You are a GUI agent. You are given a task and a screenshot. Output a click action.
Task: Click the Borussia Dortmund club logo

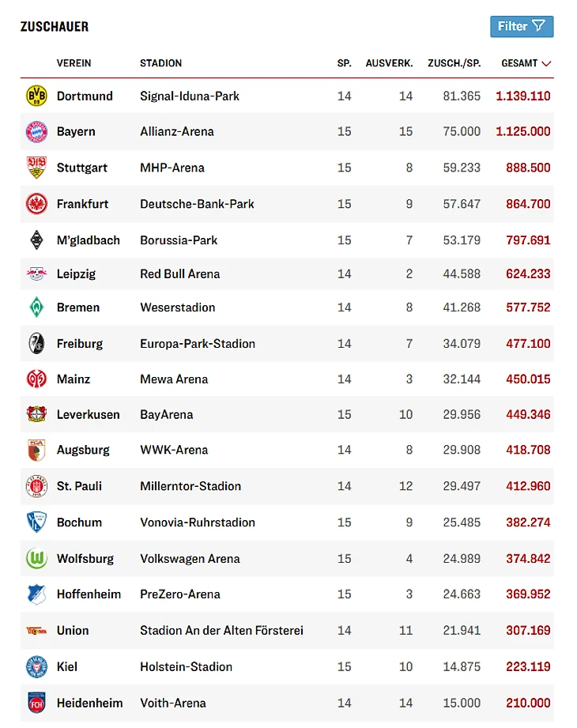[x=36, y=96]
